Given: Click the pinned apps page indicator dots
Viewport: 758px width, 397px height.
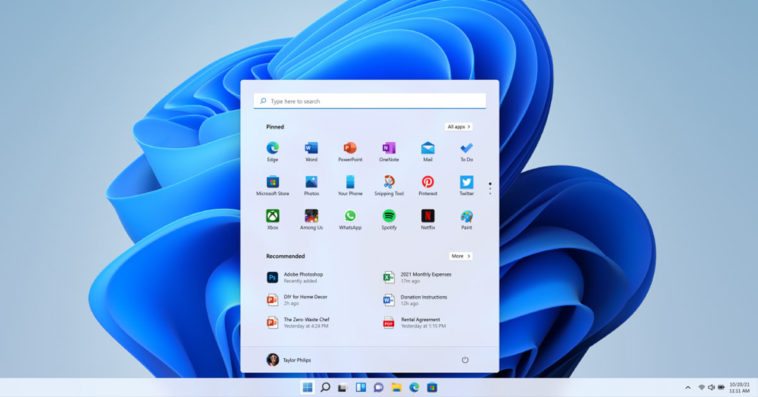Looking at the screenshot, I should [490, 189].
